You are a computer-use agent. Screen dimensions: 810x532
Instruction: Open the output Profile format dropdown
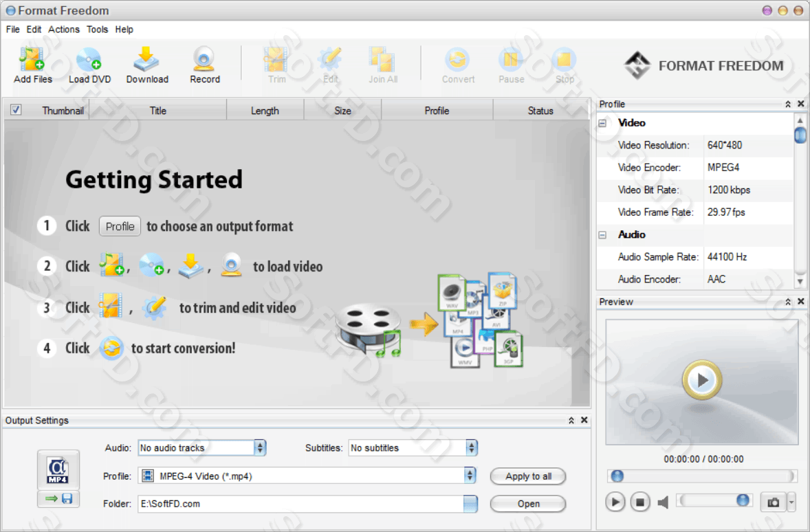(x=470, y=476)
